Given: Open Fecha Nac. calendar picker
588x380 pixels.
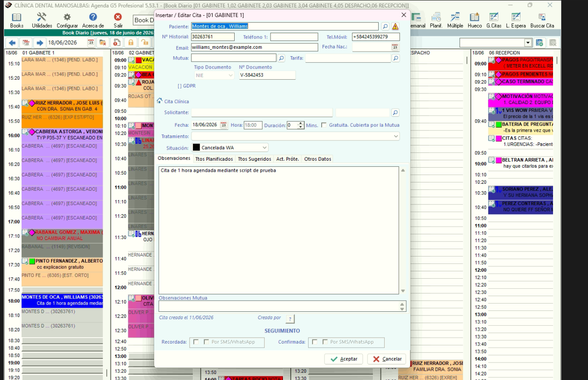Looking at the screenshot, I should [x=395, y=47].
